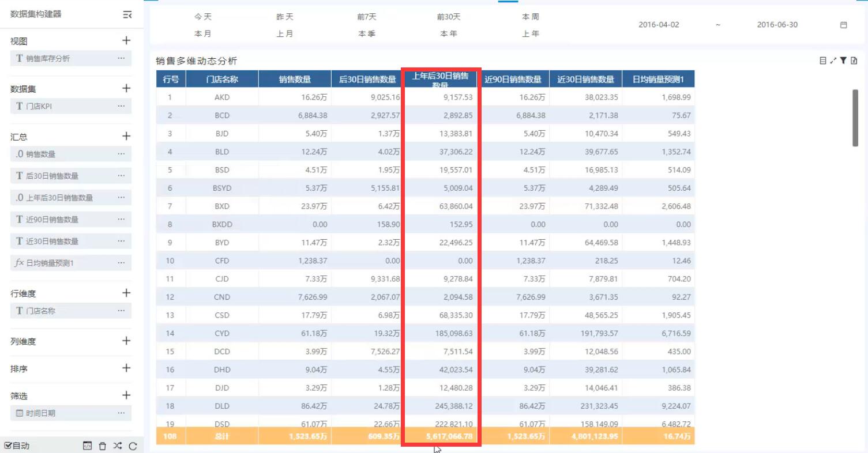868x453 pixels.
Task: Click the 近90日销售数量 column header
Action: click(x=513, y=80)
